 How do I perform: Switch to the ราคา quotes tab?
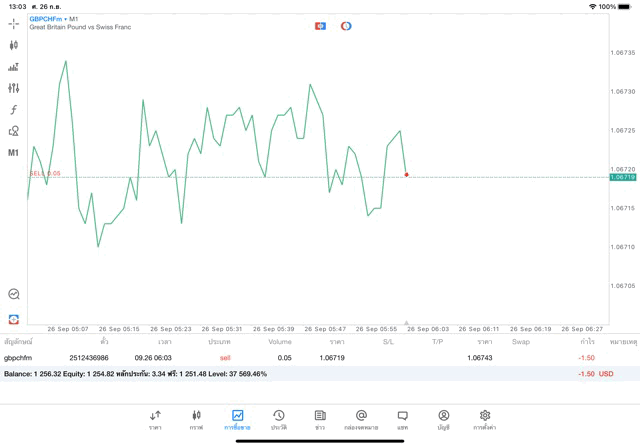pos(155,419)
